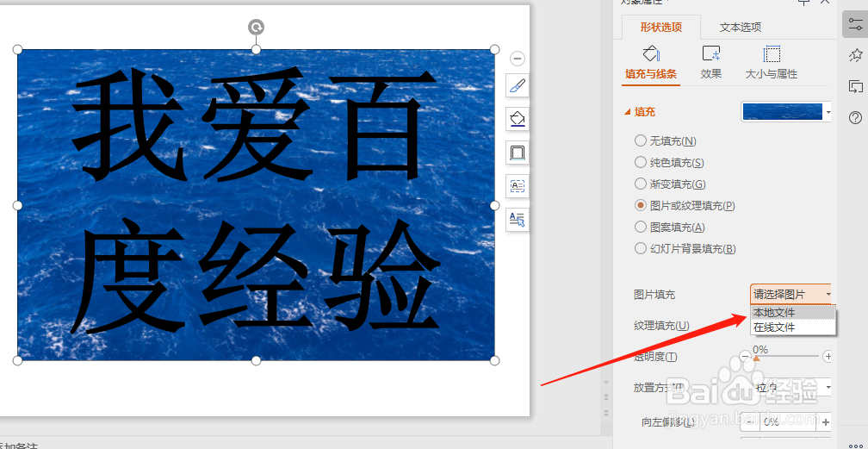
Task: Select Slide background fill (幻灯片背景填充) radio
Action: 641,249
